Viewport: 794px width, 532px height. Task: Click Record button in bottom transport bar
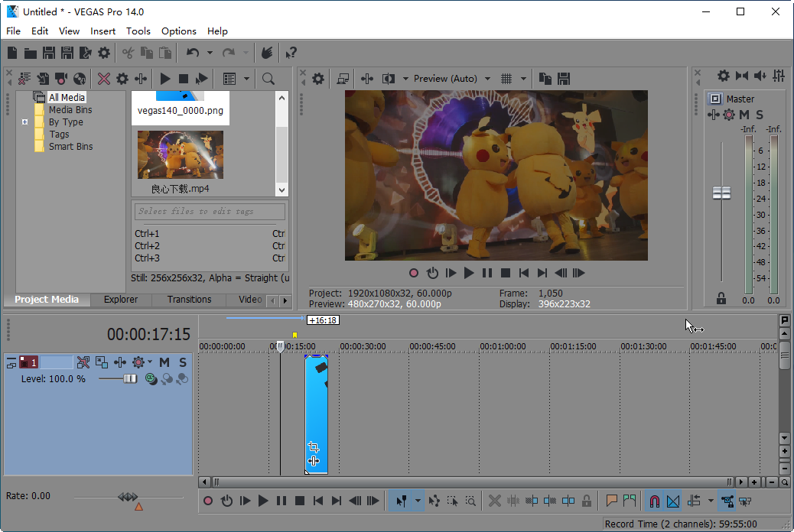pyautogui.click(x=207, y=501)
